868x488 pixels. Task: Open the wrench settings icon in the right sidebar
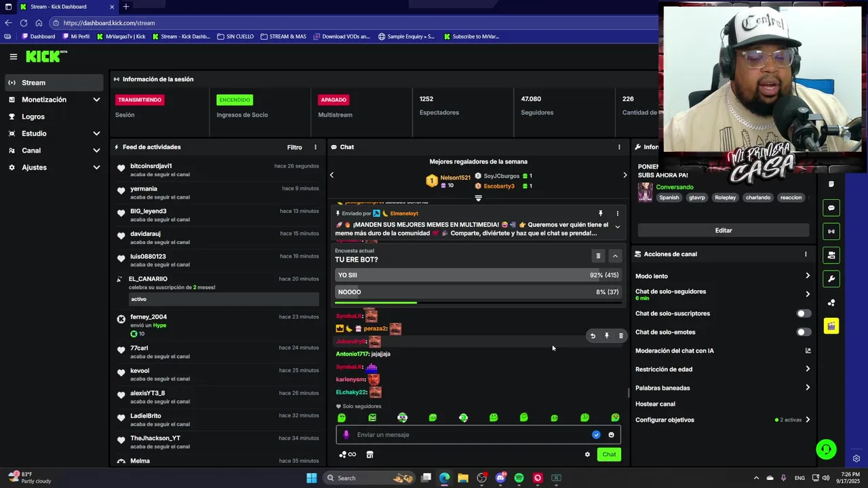pos(831,279)
